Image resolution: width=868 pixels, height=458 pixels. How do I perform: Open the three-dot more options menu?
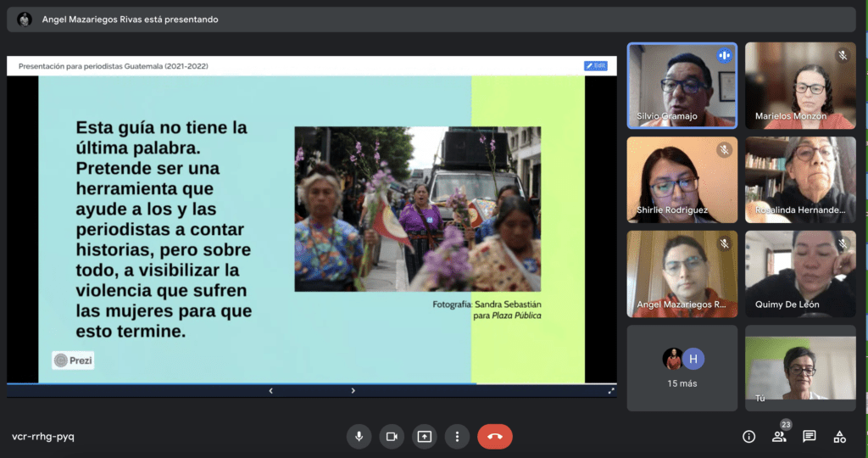[457, 436]
